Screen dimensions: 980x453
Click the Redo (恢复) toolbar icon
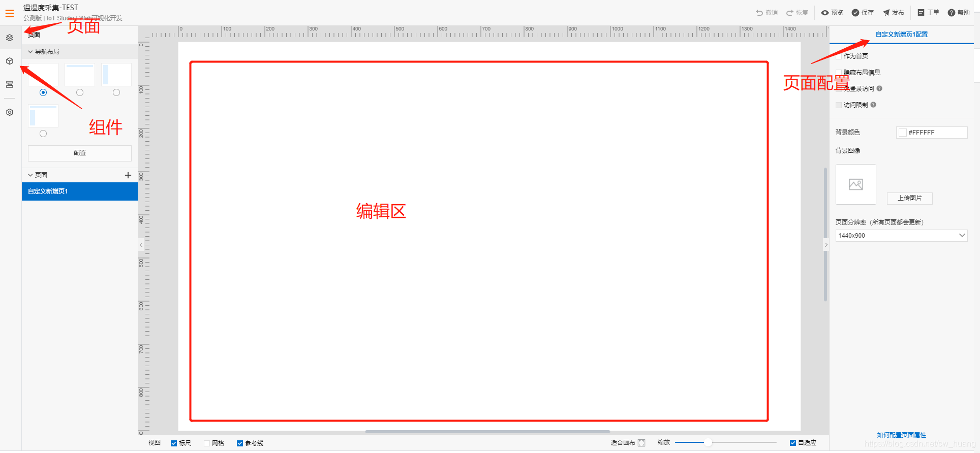pyautogui.click(x=790, y=13)
